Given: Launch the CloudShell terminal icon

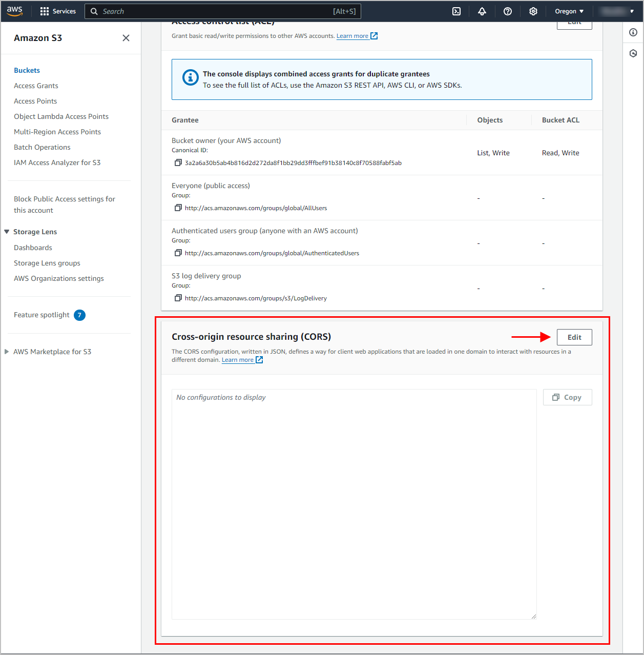Looking at the screenshot, I should (x=456, y=11).
